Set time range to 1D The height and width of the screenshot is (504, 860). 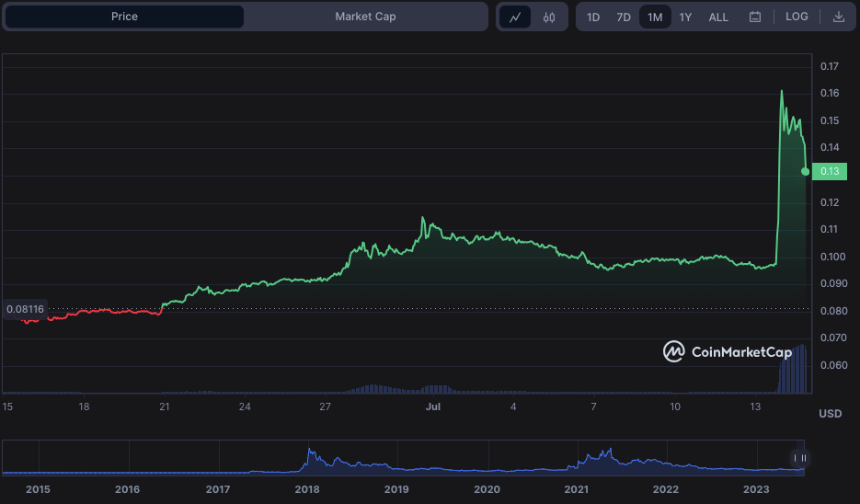pyautogui.click(x=593, y=17)
